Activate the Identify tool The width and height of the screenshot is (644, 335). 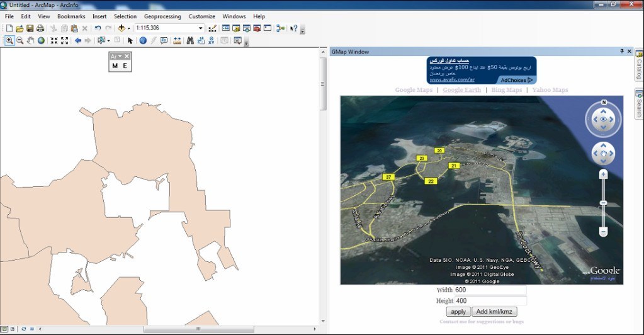click(x=143, y=41)
